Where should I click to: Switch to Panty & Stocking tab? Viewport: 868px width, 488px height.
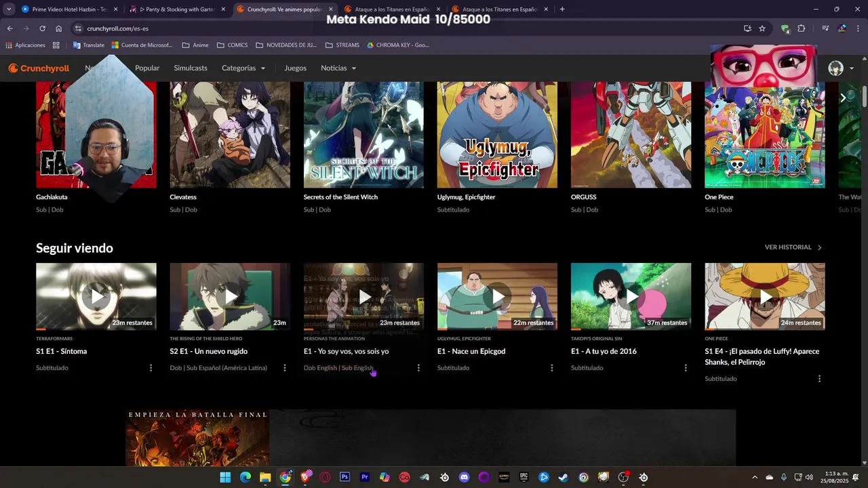(178, 9)
